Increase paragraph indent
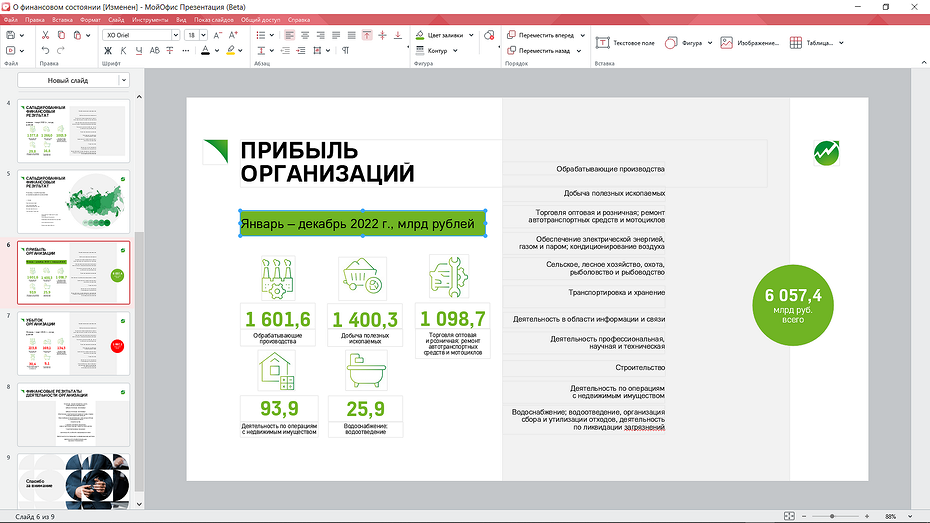930x523 pixels. coord(301,51)
